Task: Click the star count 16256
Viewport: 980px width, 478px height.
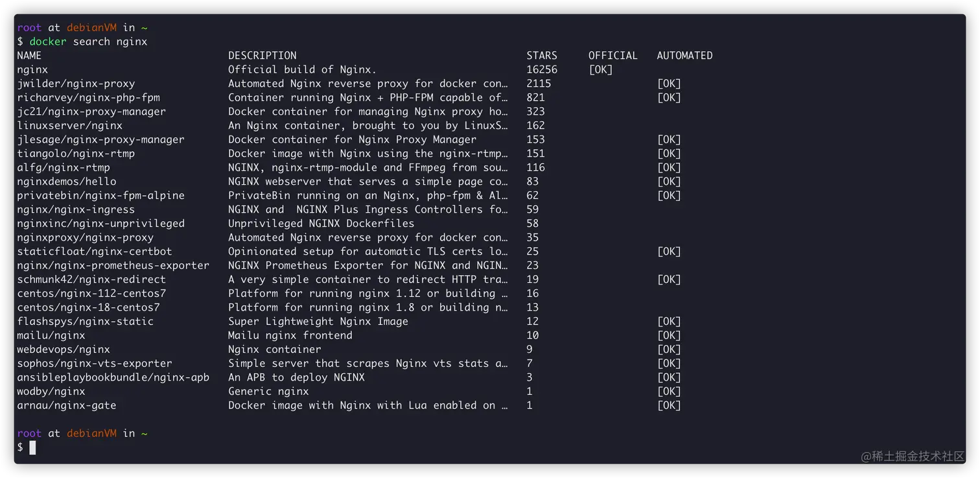Action: tap(542, 69)
